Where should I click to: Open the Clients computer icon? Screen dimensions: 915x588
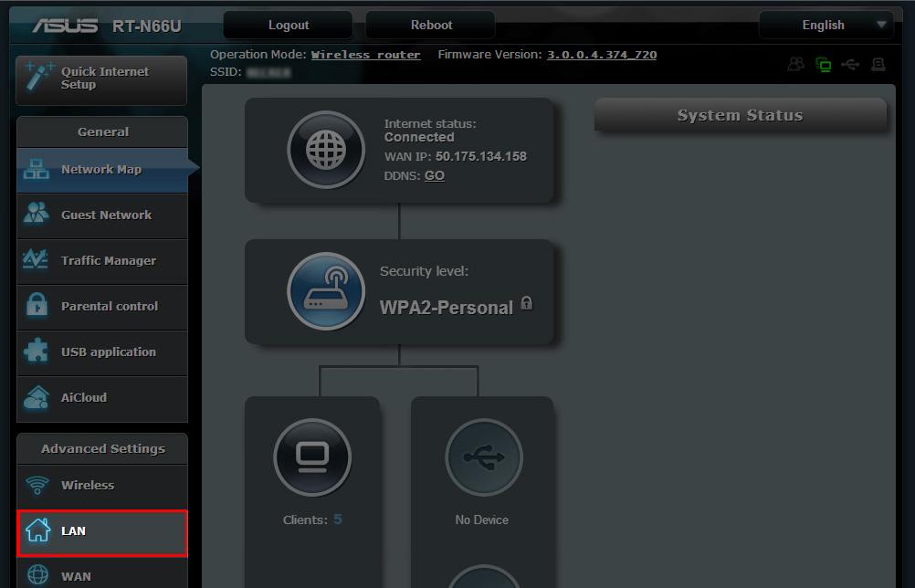pos(312,457)
